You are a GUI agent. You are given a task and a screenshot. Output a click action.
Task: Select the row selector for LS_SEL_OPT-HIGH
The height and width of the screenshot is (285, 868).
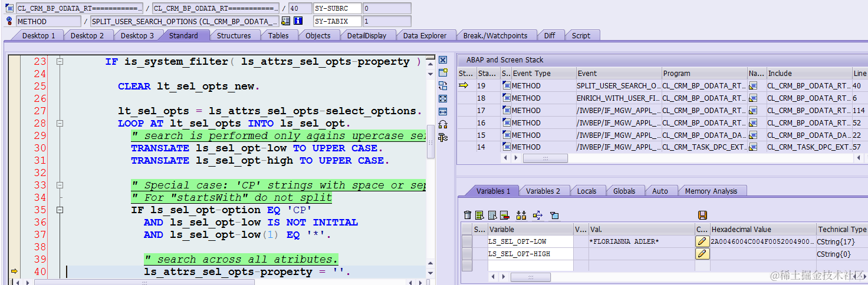click(x=466, y=254)
